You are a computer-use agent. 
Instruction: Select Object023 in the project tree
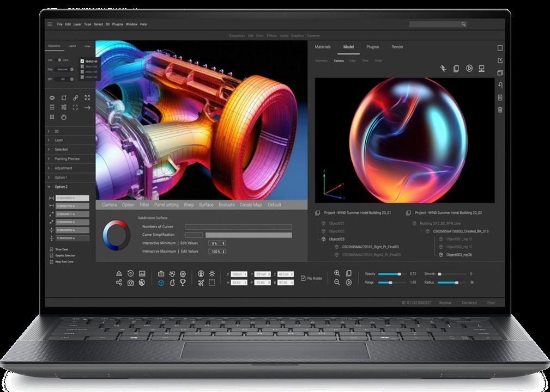(336, 239)
